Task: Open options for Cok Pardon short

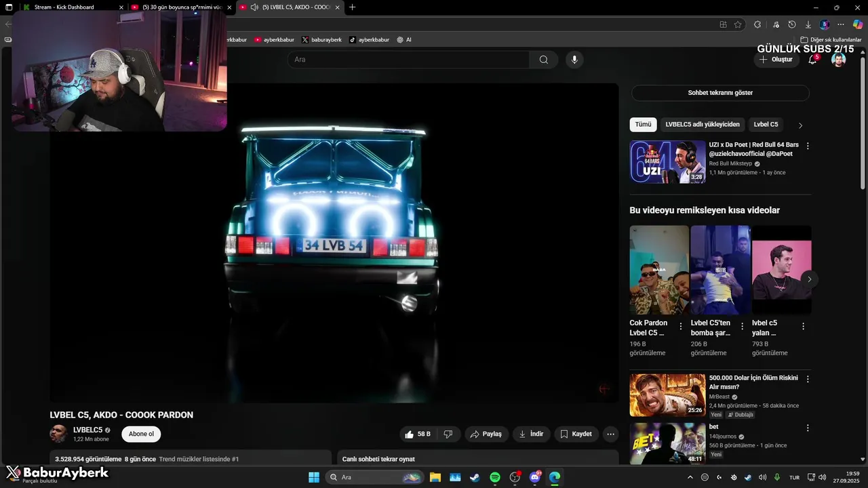Action: [681, 326]
